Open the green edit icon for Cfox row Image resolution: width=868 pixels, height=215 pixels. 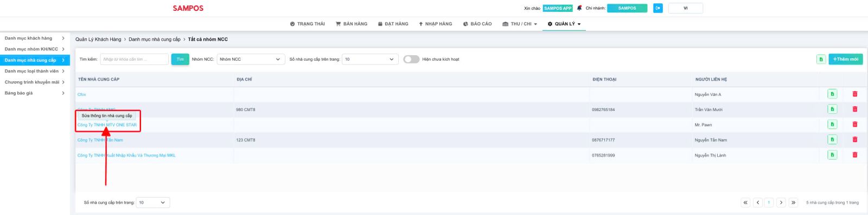click(832, 94)
